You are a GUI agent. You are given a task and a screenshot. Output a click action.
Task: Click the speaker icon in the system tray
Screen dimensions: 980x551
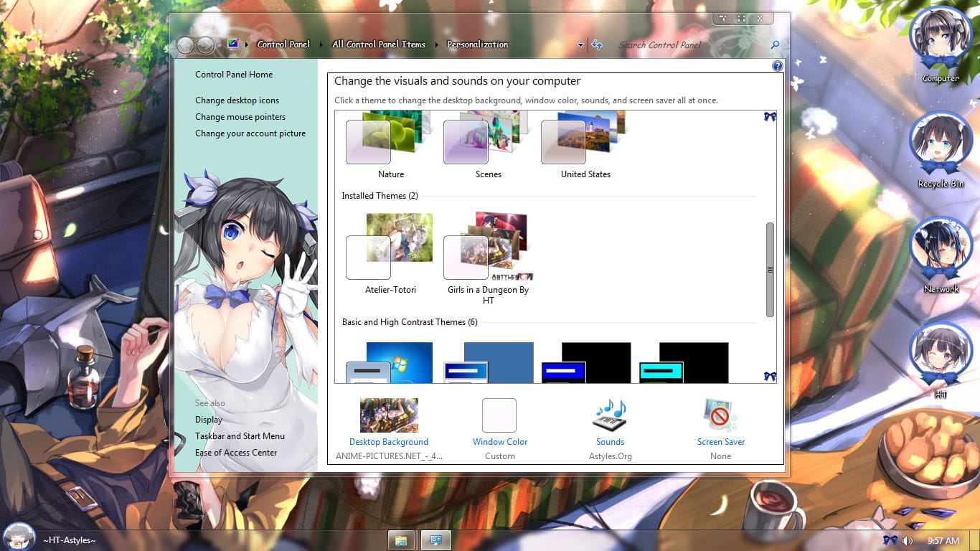click(907, 540)
